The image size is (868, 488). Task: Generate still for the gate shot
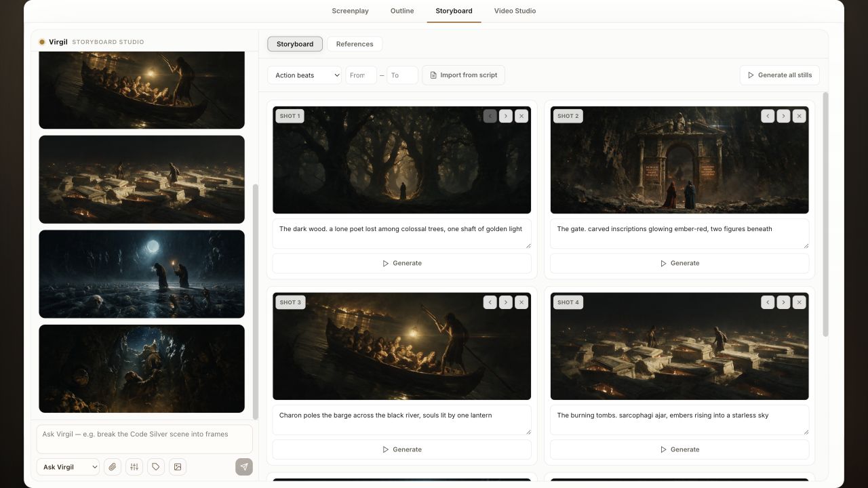point(679,263)
